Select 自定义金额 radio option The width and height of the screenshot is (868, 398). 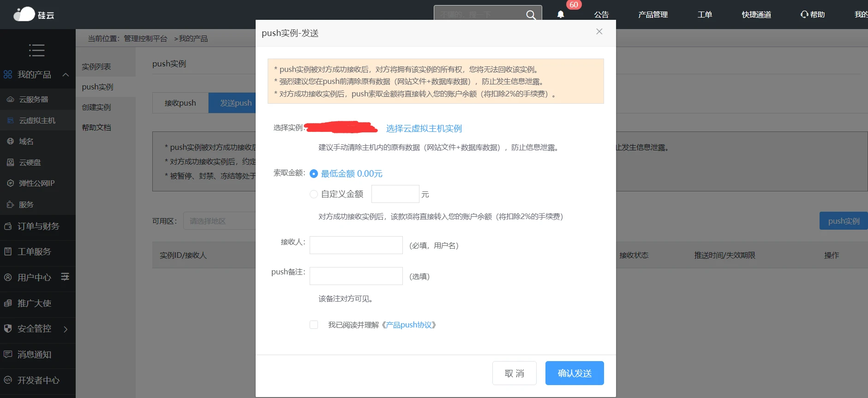(314, 194)
